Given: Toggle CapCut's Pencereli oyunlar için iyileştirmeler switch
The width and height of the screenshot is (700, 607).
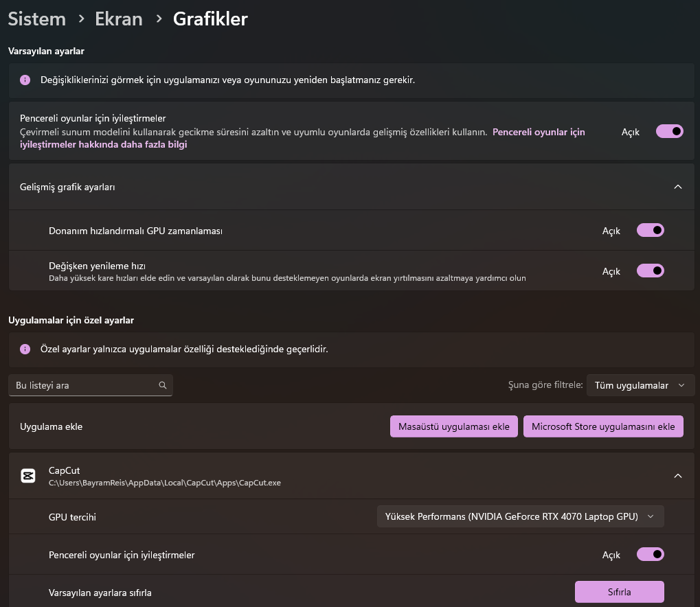Looking at the screenshot, I should [x=650, y=554].
